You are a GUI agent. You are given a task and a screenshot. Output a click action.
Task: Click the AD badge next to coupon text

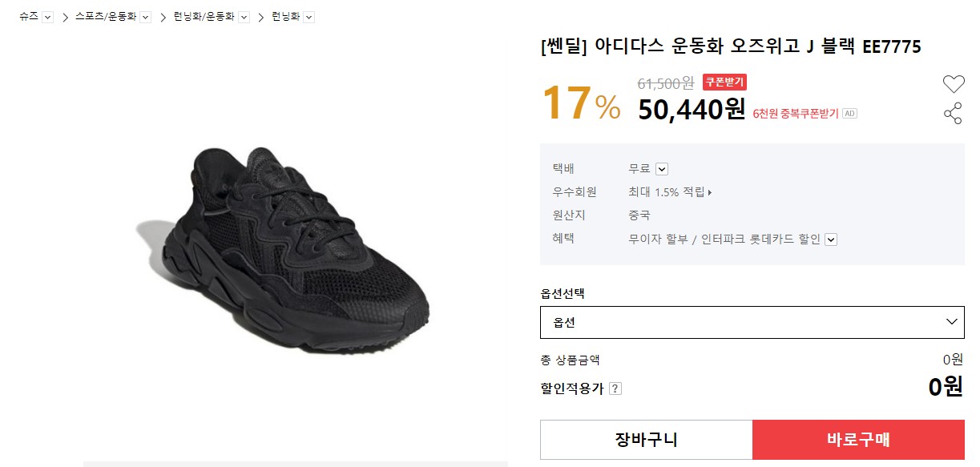849,114
